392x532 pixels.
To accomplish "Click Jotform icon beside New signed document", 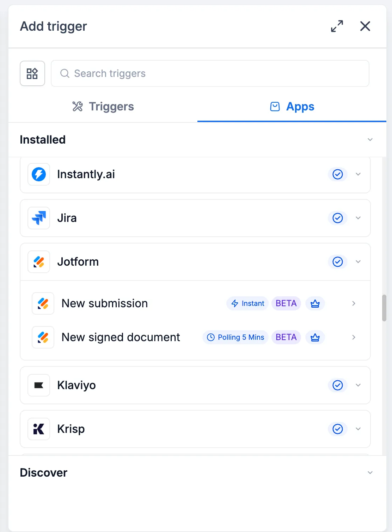I will tap(43, 337).
